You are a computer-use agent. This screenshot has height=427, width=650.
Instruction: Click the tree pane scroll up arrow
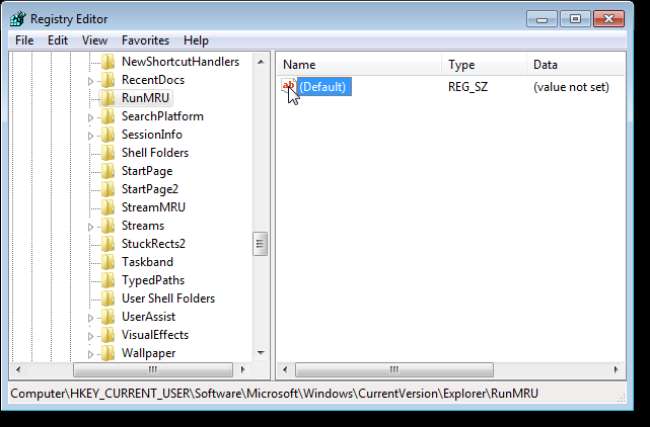tap(260, 62)
